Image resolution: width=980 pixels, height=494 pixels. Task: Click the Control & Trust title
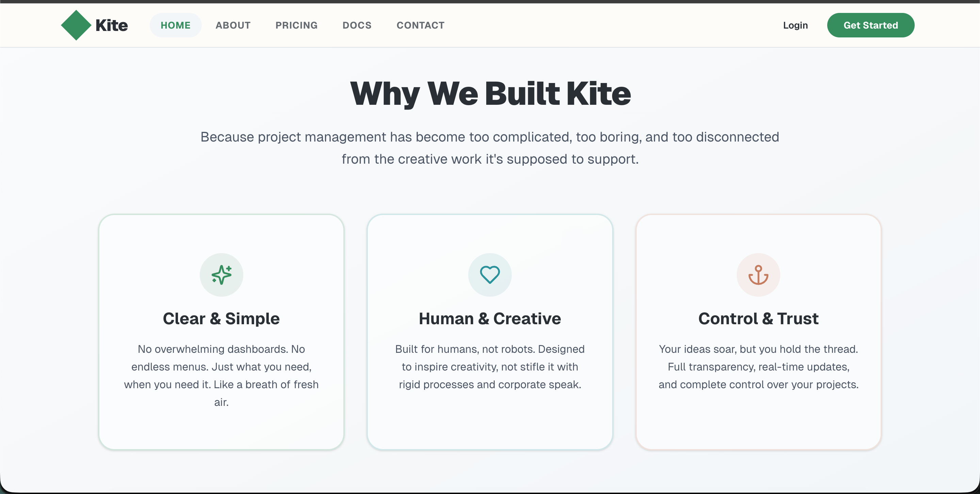click(758, 319)
